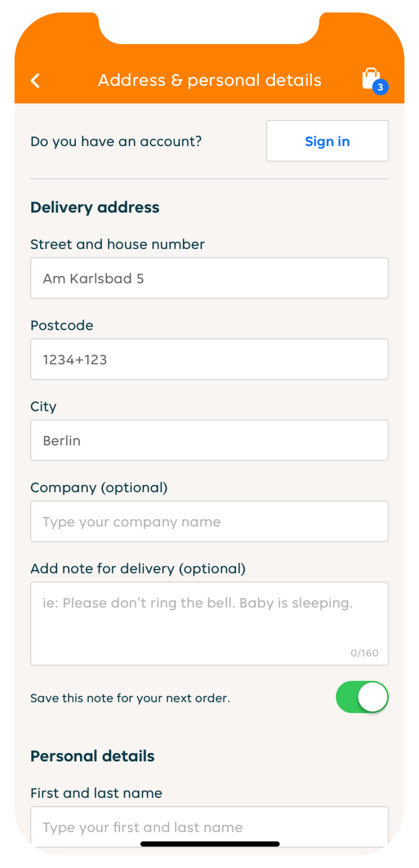This screenshot has height=868, width=419.
Task: Tap the first and last name field
Action: (x=209, y=827)
